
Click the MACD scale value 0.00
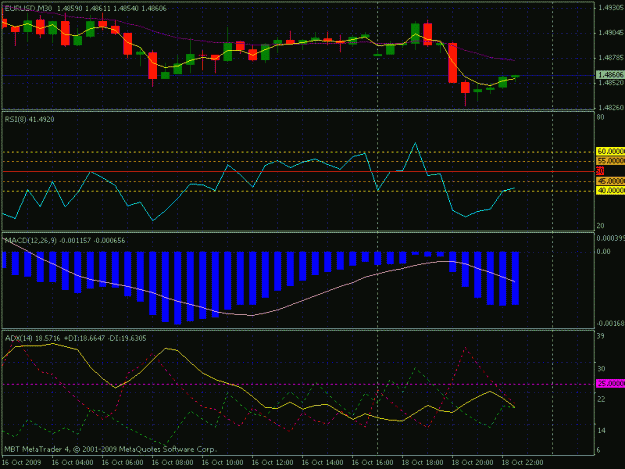pos(603,252)
